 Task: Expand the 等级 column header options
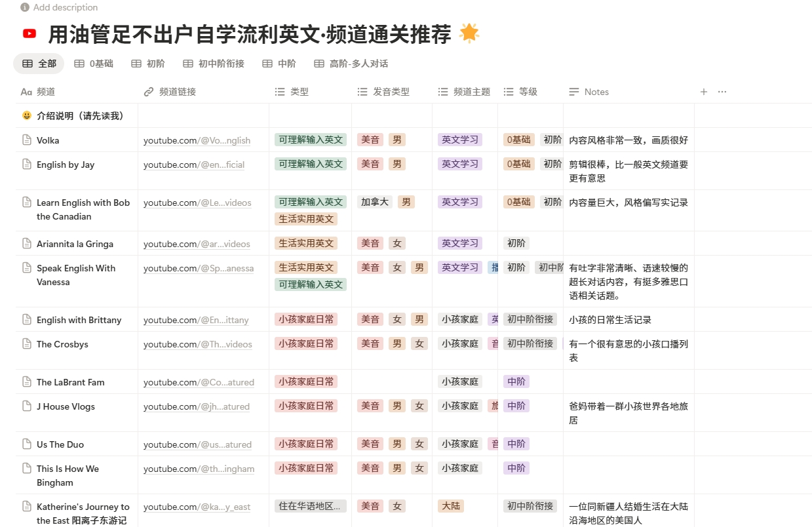(x=528, y=92)
